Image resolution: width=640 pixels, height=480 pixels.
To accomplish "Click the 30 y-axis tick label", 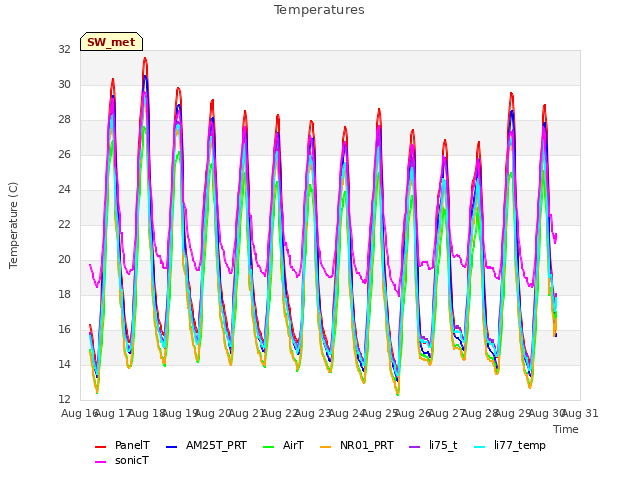I will (x=64, y=84).
